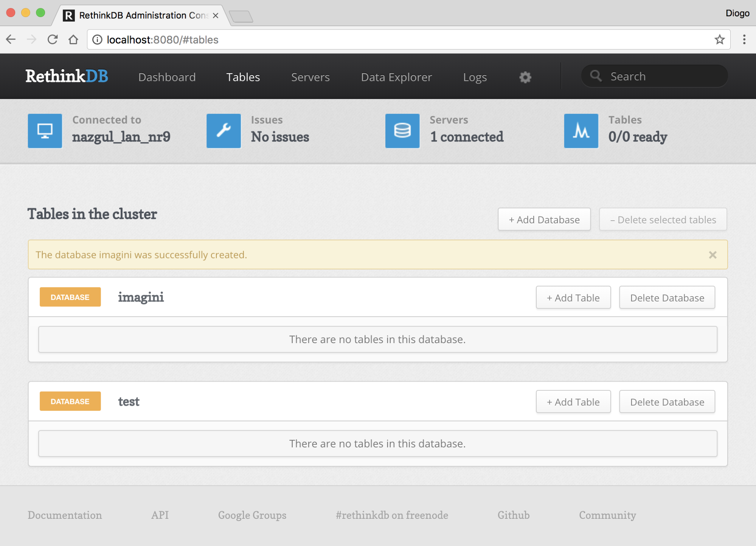The height and width of the screenshot is (546, 756).
Task: Switch to the Dashboard tab
Action: 167,77
